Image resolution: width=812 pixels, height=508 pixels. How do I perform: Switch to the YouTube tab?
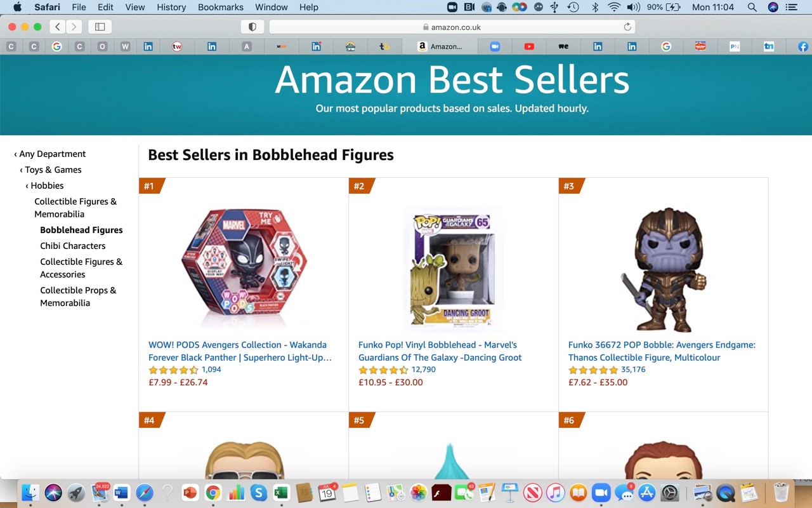pos(529,46)
